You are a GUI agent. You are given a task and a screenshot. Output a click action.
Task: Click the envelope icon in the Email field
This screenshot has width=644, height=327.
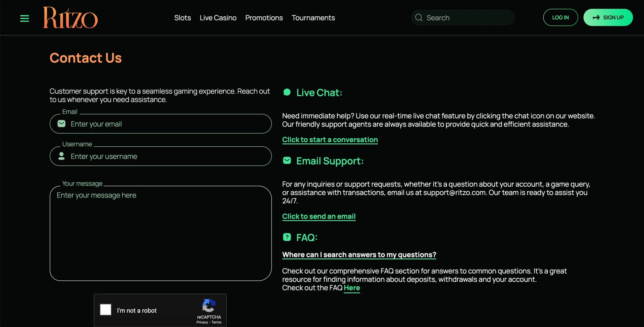point(61,124)
